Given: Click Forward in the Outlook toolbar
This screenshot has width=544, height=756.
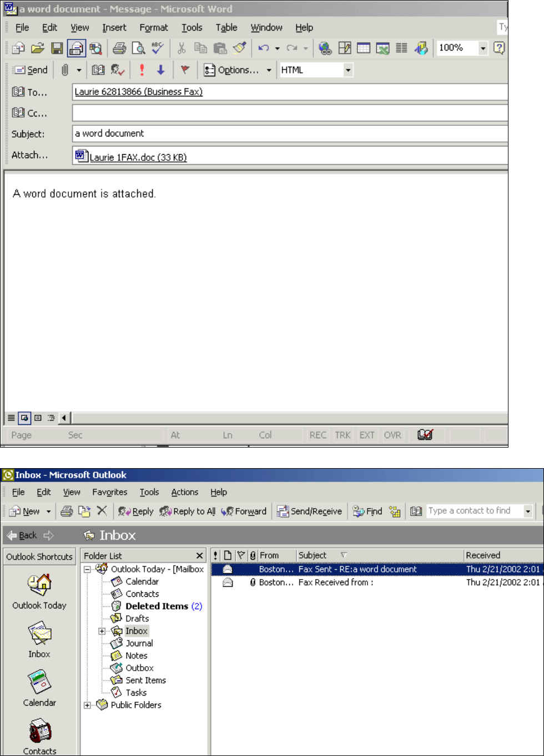Looking at the screenshot, I should (x=244, y=511).
